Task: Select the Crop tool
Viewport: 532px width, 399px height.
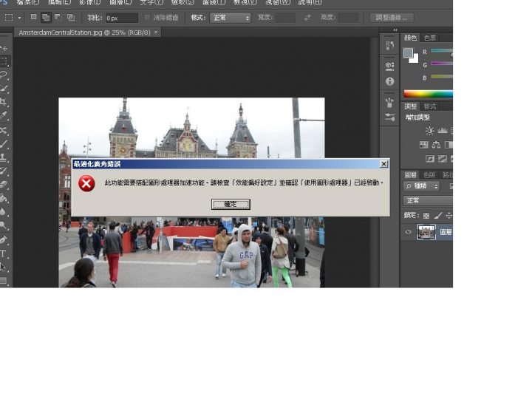Action: pyautogui.click(x=4, y=102)
